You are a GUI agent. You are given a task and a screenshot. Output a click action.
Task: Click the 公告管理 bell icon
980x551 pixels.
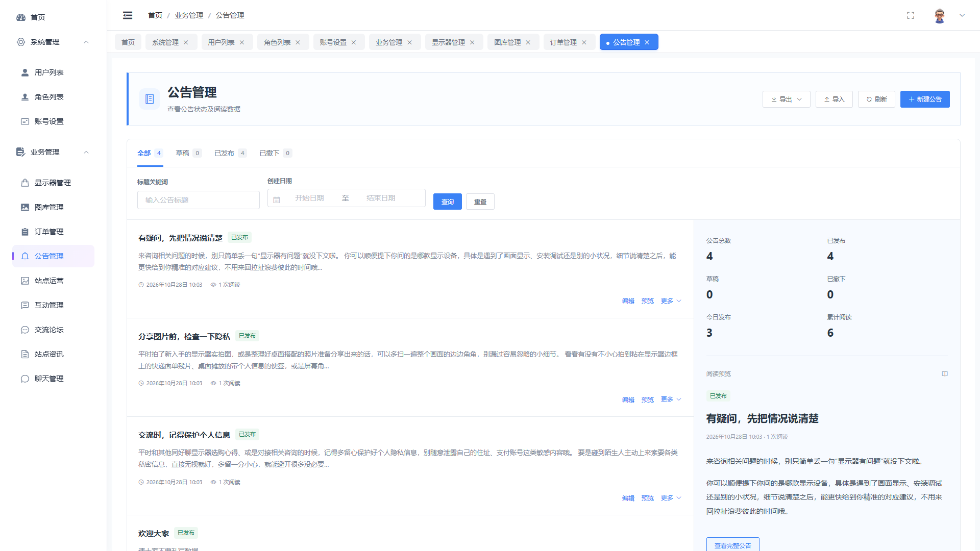coord(25,256)
